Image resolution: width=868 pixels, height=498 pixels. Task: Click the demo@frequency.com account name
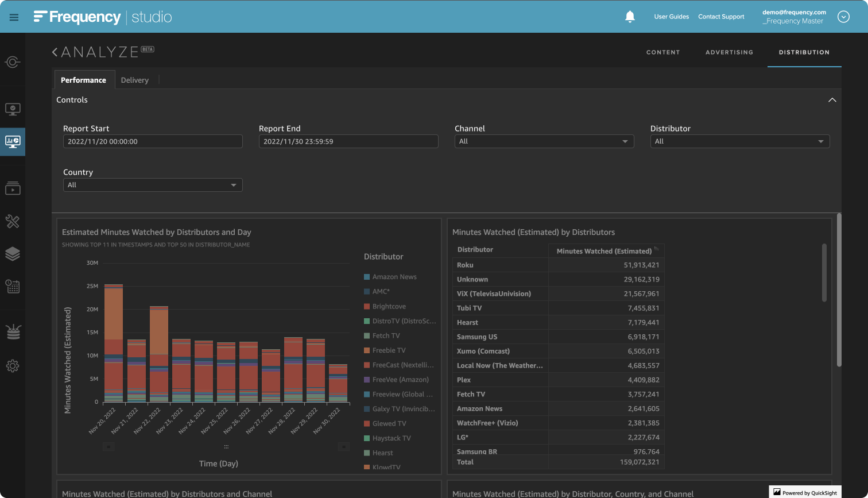click(x=794, y=12)
